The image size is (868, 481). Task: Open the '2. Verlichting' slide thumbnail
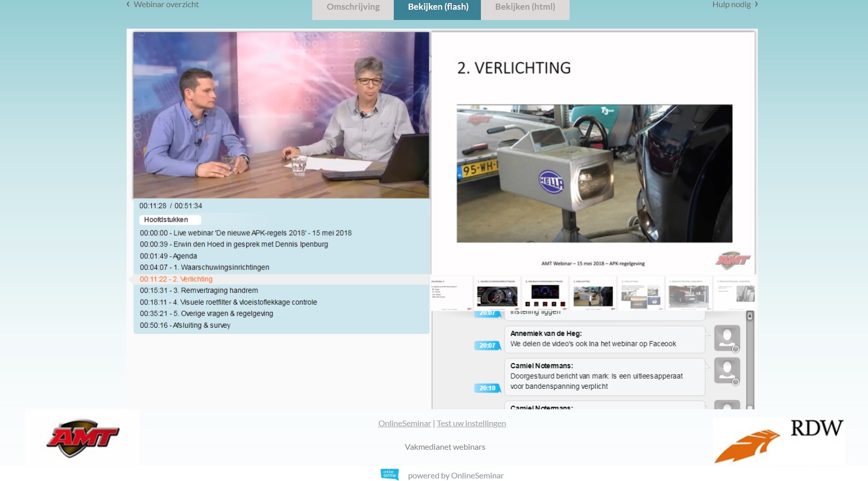tap(594, 293)
